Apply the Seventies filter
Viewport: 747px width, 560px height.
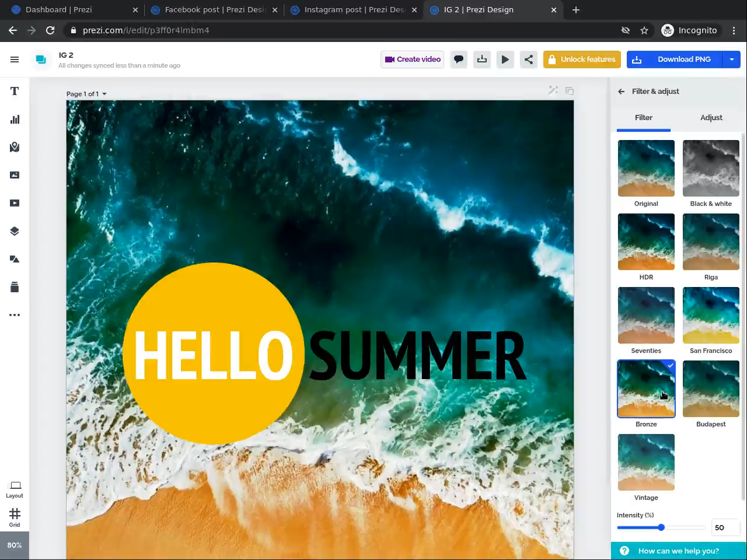click(x=646, y=315)
